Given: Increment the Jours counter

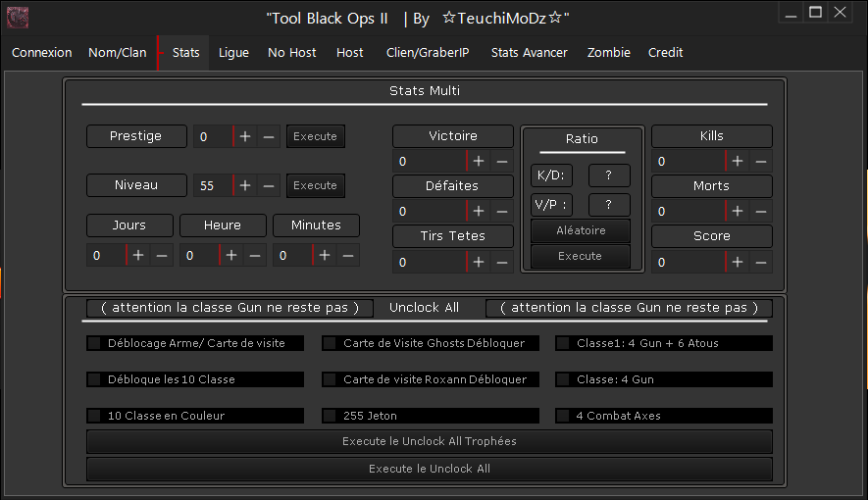Looking at the screenshot, I should pos(138,256).
